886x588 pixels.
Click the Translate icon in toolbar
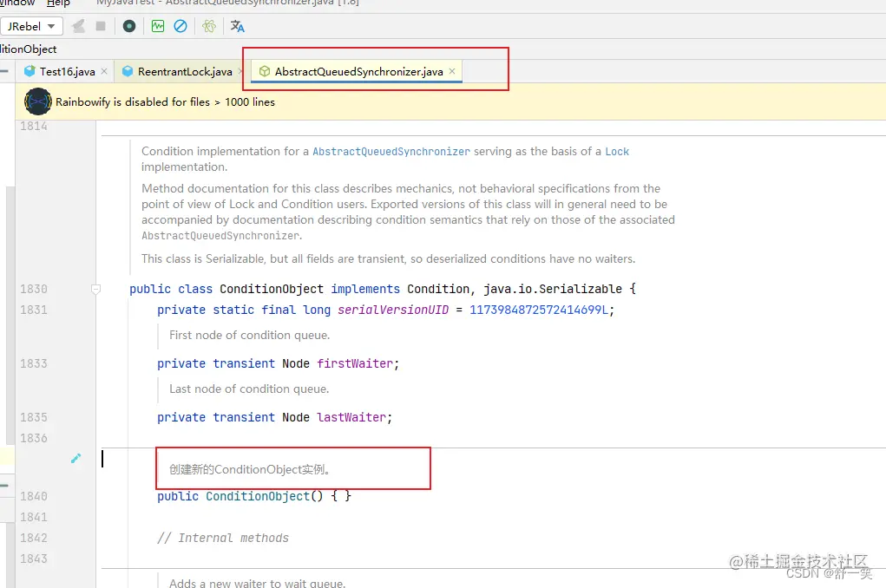237,26
